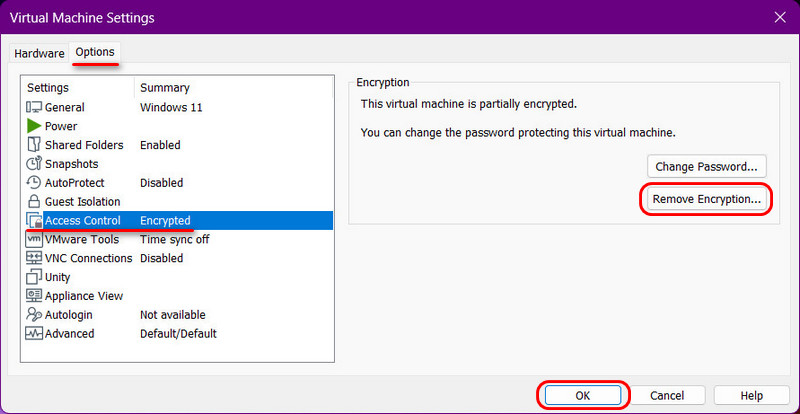This screenshot has height=414, width=800.
Task: Switch to the Hardware tab
Action: (39, 53)
